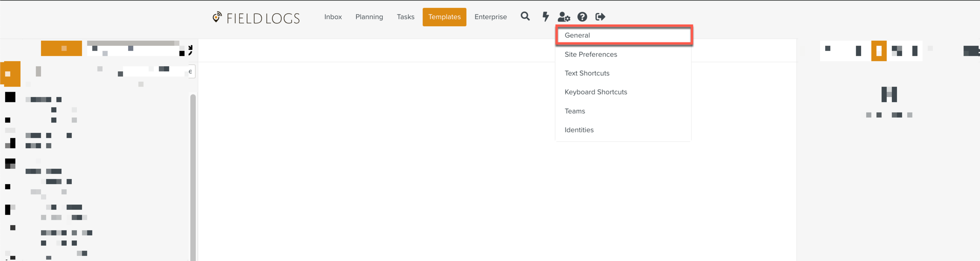Select Keyboard Shortcuts menu item
980x261 pixels.
pos(595,92)
